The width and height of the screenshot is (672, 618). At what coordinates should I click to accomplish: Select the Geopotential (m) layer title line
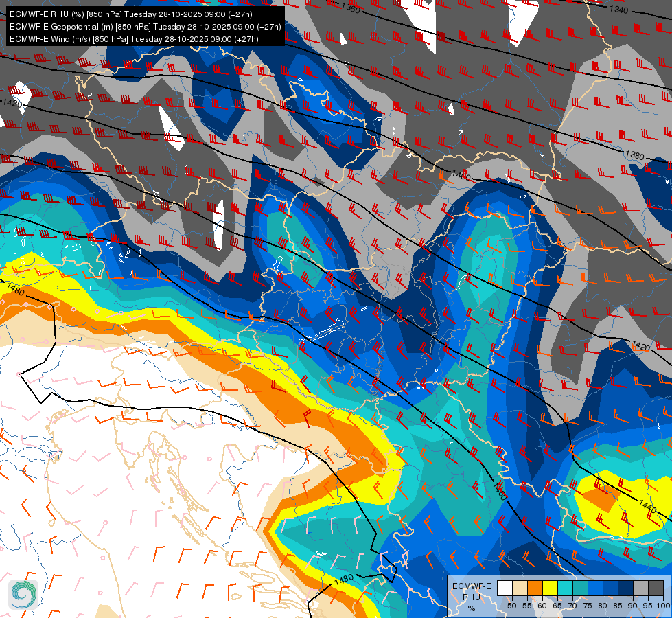(146, 27)
